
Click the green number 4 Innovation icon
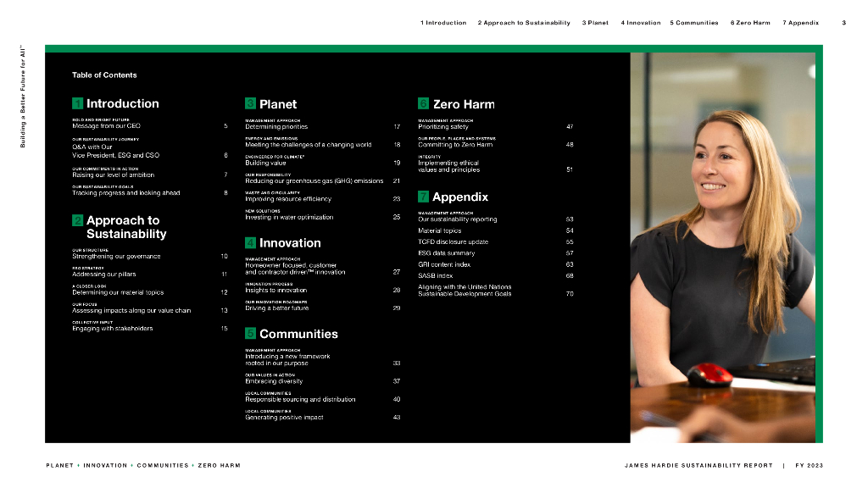click(x=250, y=243)
